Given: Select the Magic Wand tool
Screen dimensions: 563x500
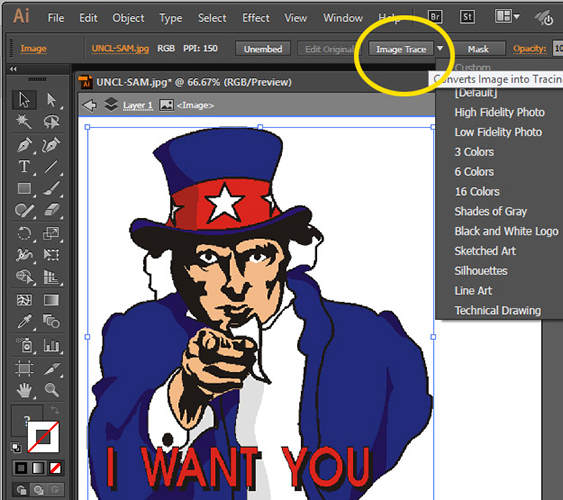Looking at the screenshot, I should tap(24, 122).
